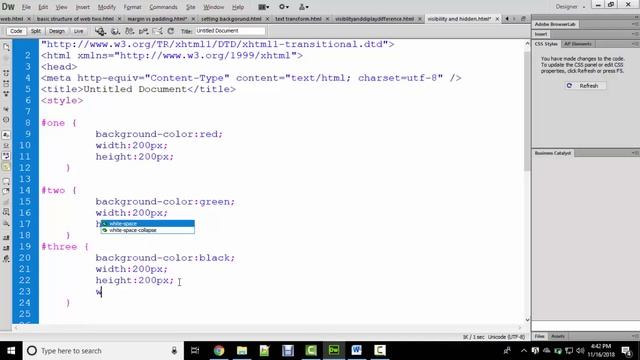This screenshot has width=640, height=360.
Task: Select the Assets tab at bottom right
Action: (x=558, y=336)
